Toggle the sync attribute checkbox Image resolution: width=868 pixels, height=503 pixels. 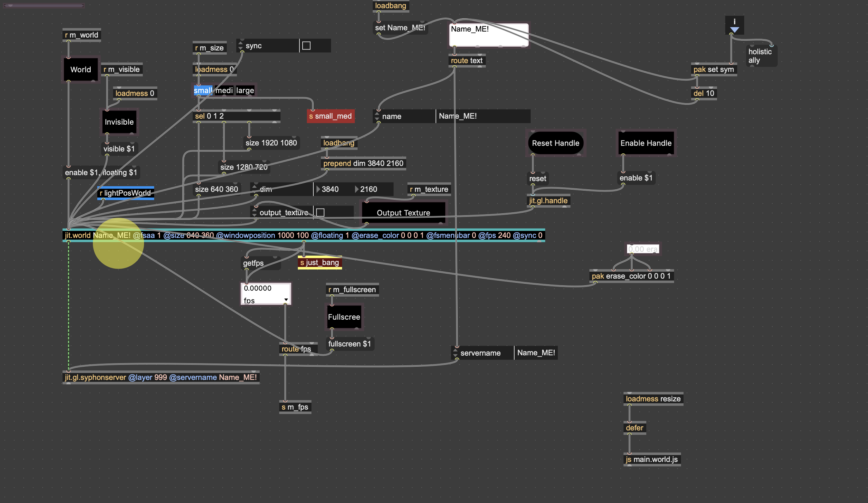pyautogui.click(x=306, y=46)
